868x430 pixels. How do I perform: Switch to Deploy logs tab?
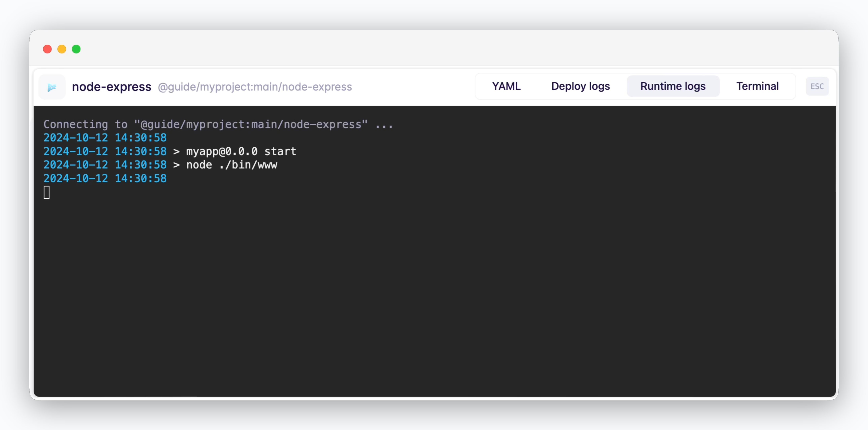coord(580,86)
